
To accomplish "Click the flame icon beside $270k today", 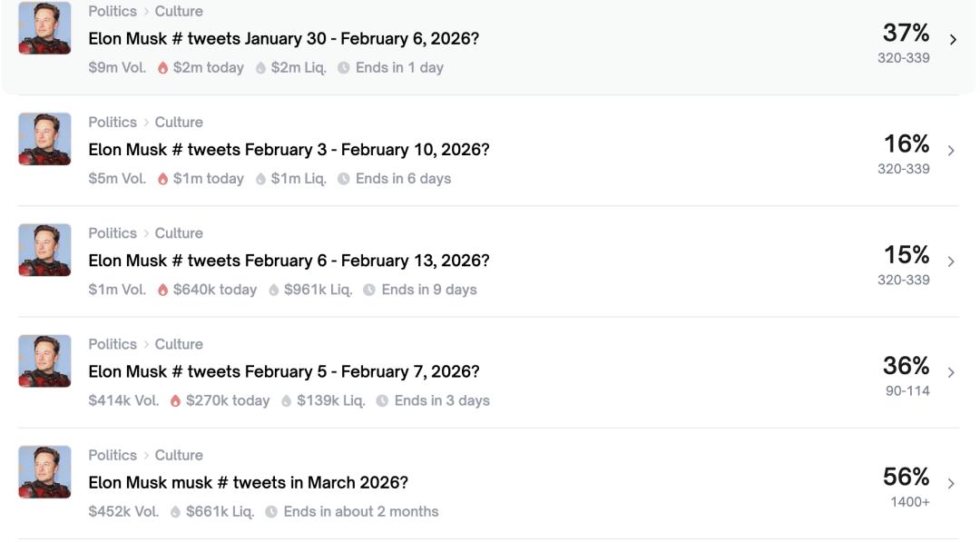I will (176, 401).
